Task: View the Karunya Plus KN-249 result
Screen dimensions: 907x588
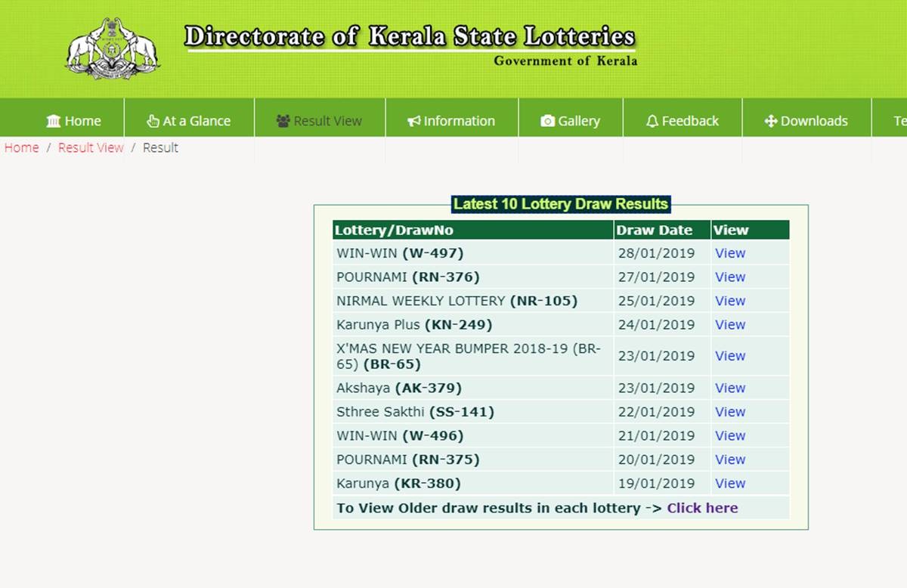Action: tap(730, 324)
